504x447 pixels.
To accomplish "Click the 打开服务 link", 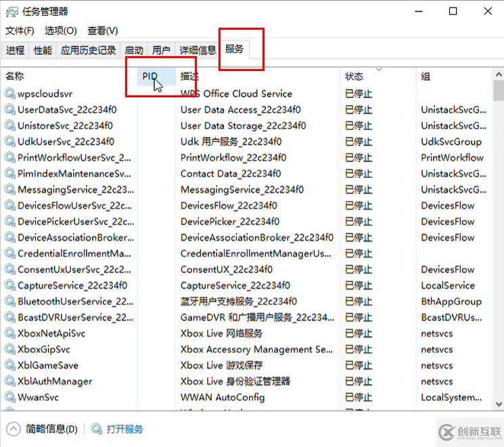I will [x=124, y=429].
